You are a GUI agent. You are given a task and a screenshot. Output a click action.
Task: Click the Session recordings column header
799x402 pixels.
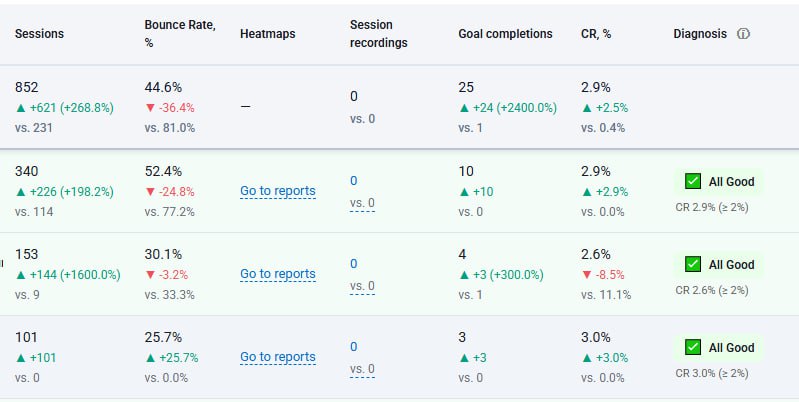point(379,34)
